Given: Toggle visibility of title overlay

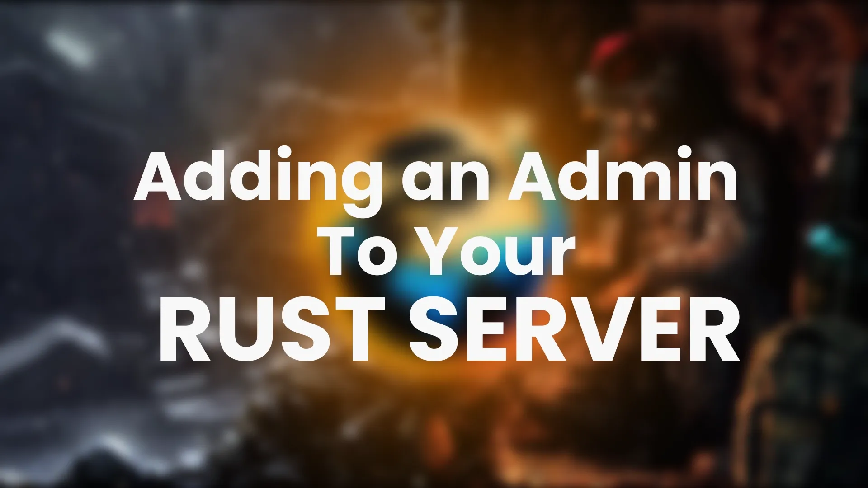Looking at the screenshot, I should 434,244.
